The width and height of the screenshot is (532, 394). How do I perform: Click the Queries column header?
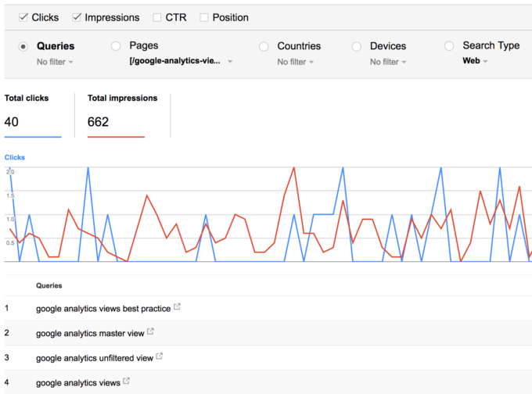click(49, 286)
